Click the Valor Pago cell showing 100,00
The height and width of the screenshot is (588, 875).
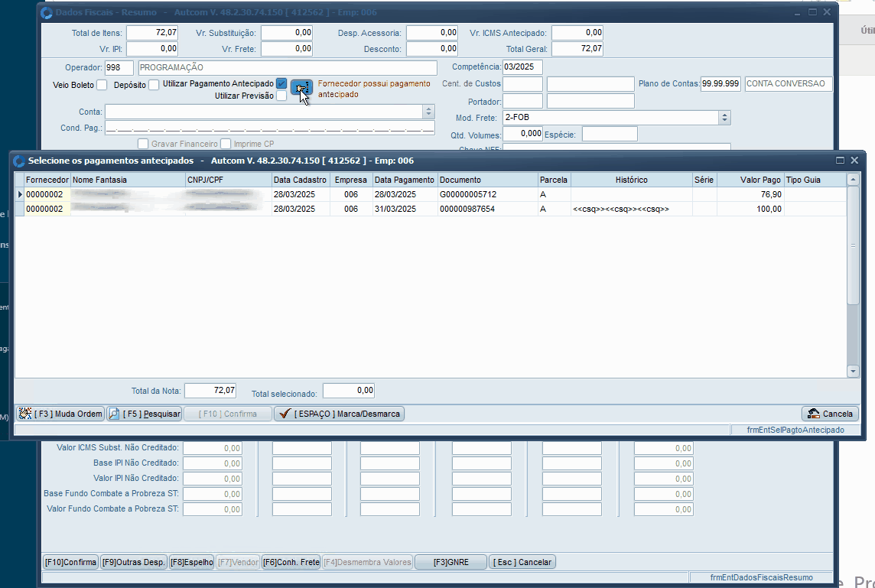[x=750, y=210]
